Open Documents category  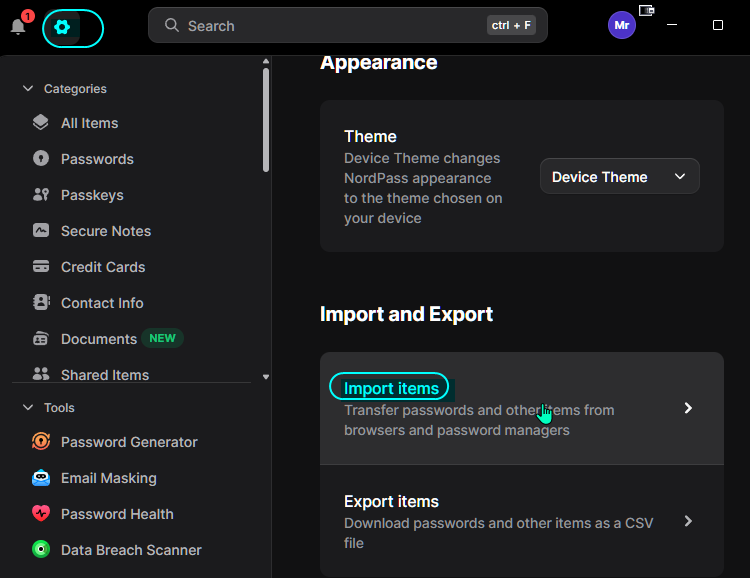99,339
